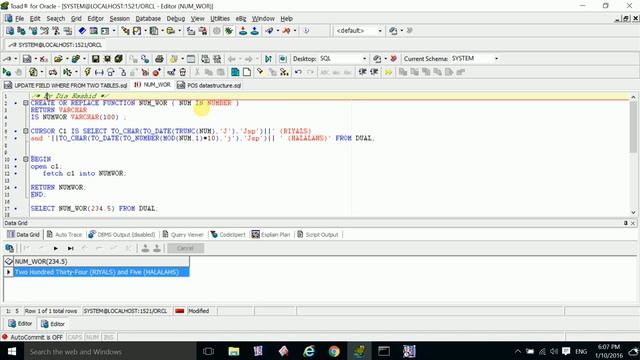
Task: Go to next record in data grid
Action: [x=56, y=248]
